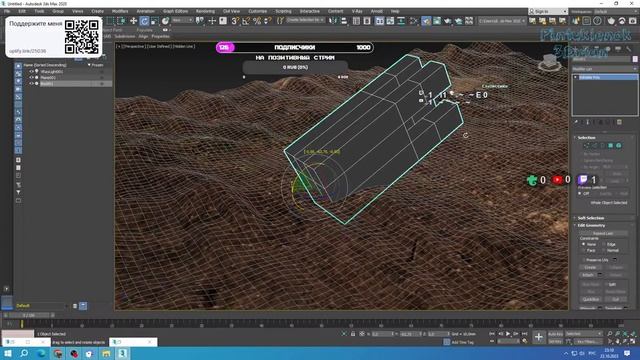
Task: Toggle the Angle Snap tool
Action: [246, 21]
